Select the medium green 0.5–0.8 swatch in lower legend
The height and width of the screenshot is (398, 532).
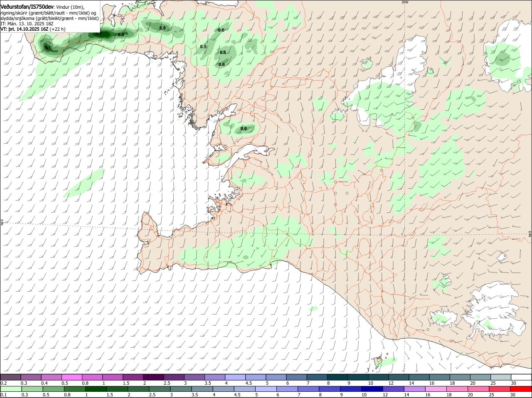(53, 389)
